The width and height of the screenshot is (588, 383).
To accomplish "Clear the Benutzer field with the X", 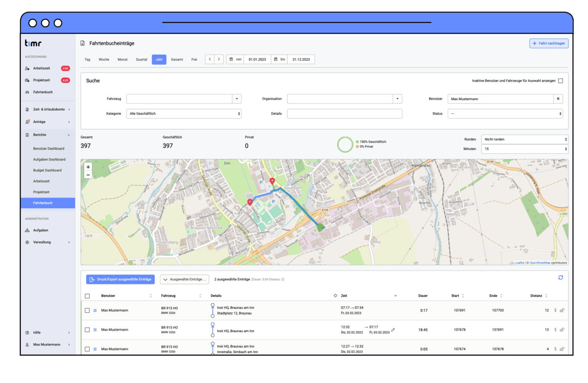I will 558,99.
